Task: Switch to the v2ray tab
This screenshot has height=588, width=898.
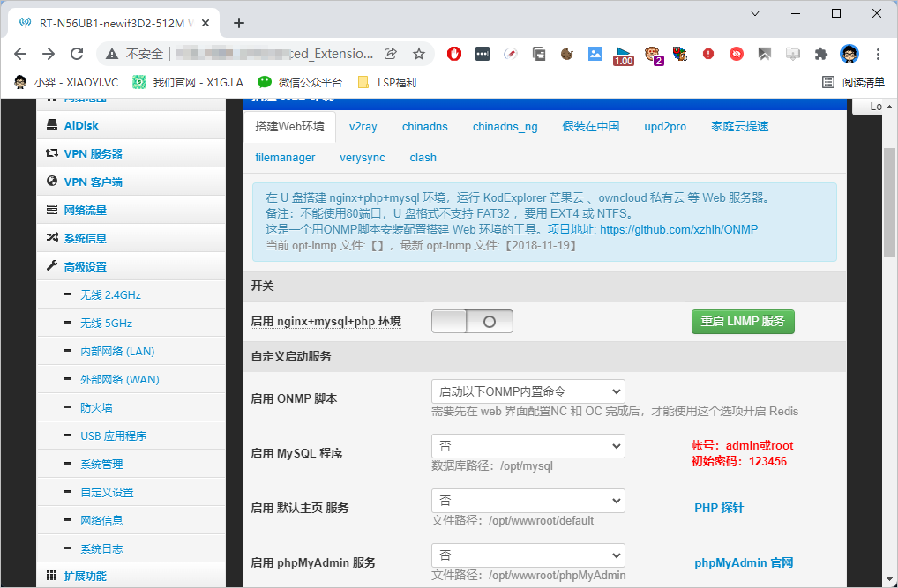Action: [363, 126]
